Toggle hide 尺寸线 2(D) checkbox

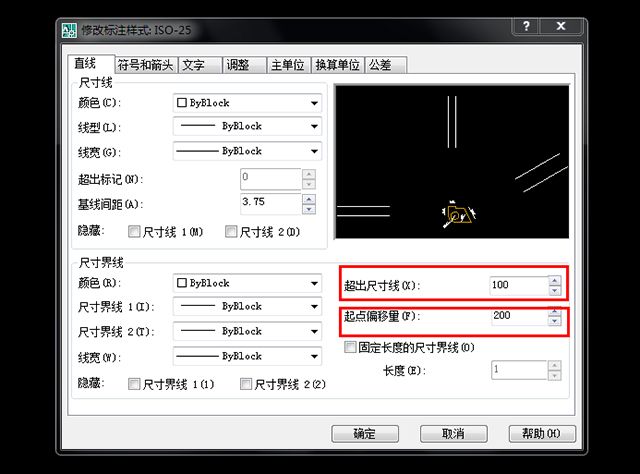(x=231, y=232)
